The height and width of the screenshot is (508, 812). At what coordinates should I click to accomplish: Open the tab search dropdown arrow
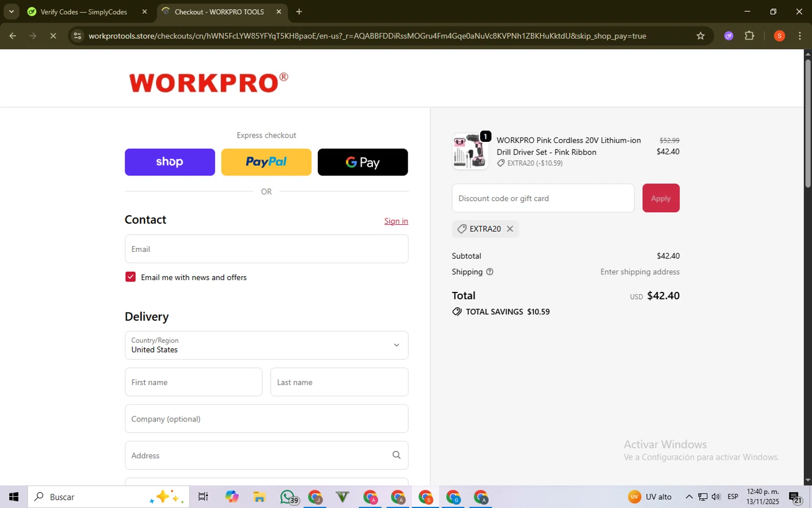tap(11, 12)
